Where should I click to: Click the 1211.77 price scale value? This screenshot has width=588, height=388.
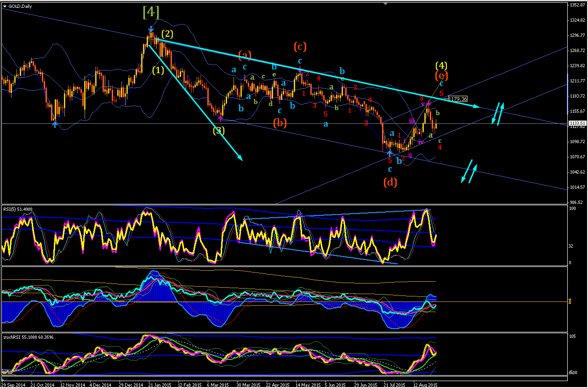click(x=577, y=81)
